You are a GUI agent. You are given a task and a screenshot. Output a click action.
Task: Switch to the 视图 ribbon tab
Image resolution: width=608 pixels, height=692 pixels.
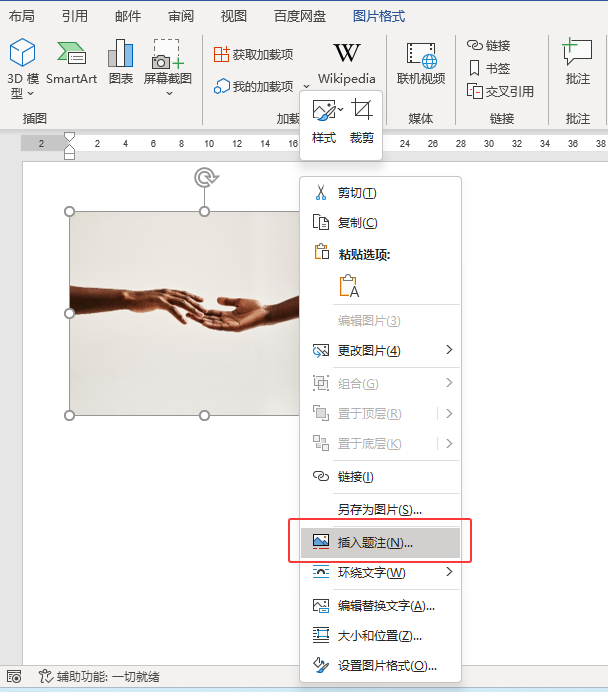click(234, 16)
